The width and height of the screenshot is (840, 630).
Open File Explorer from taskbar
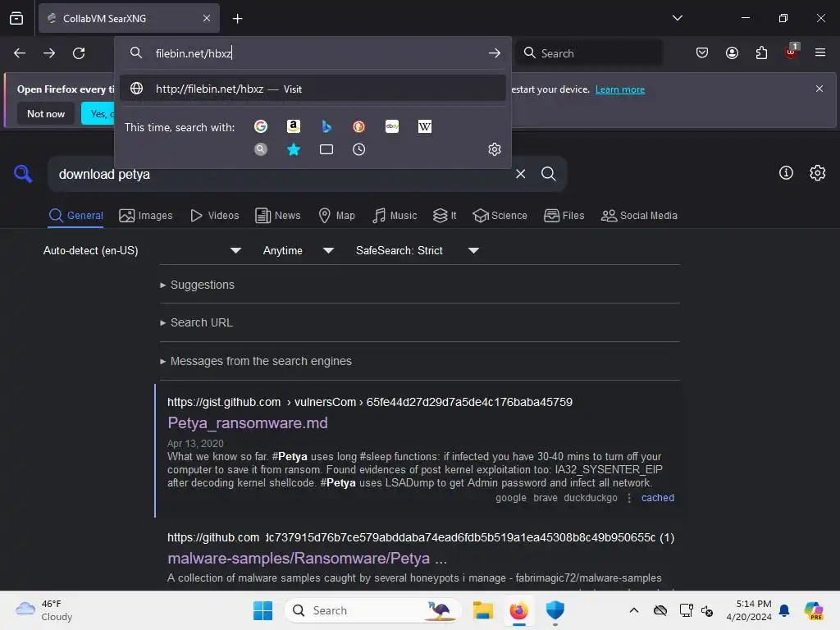(x=482, y=610)
